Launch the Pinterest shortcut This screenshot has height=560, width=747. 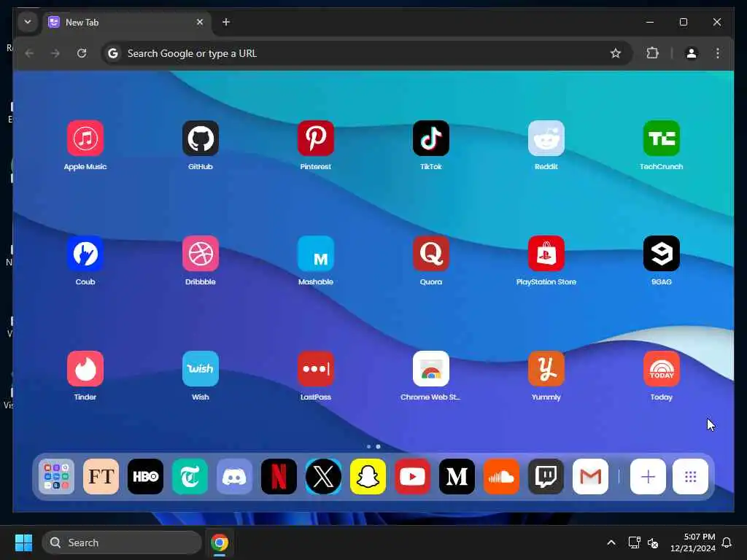click(316, 139)
